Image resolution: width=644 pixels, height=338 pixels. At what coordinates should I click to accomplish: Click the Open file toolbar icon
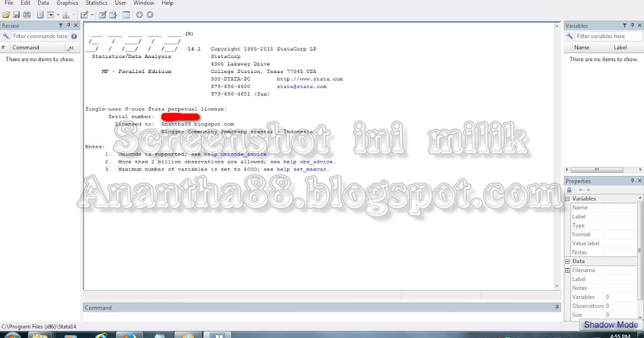point(6,15)
